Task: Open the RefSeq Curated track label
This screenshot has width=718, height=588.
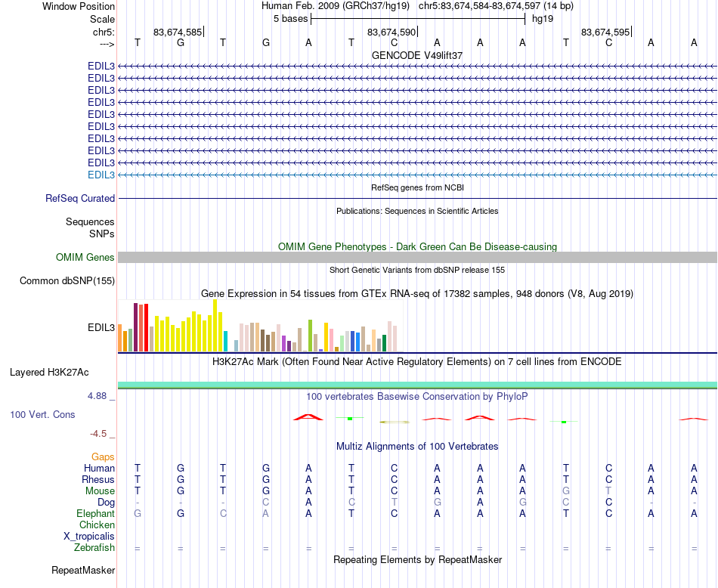Action: pos(80,198)
